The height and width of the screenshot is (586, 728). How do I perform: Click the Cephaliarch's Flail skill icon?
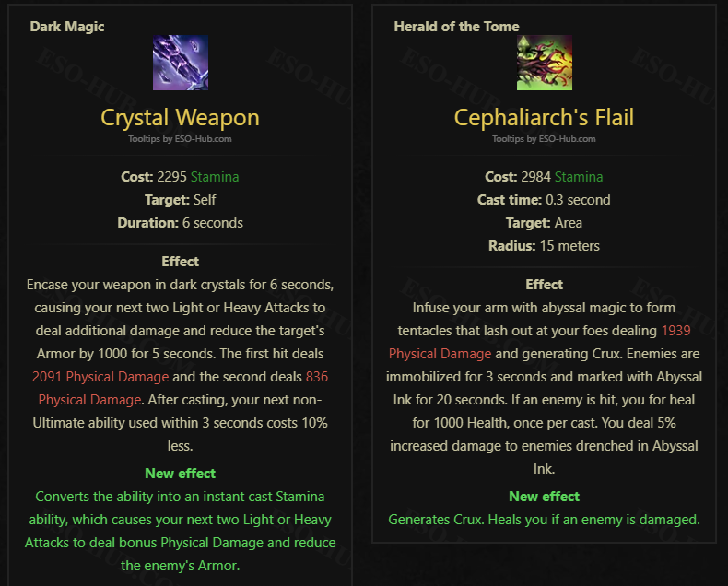[x=544, y=63]
